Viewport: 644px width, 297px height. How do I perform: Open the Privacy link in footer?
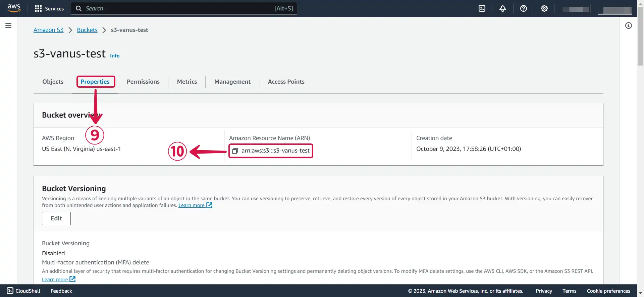point(544,291)
